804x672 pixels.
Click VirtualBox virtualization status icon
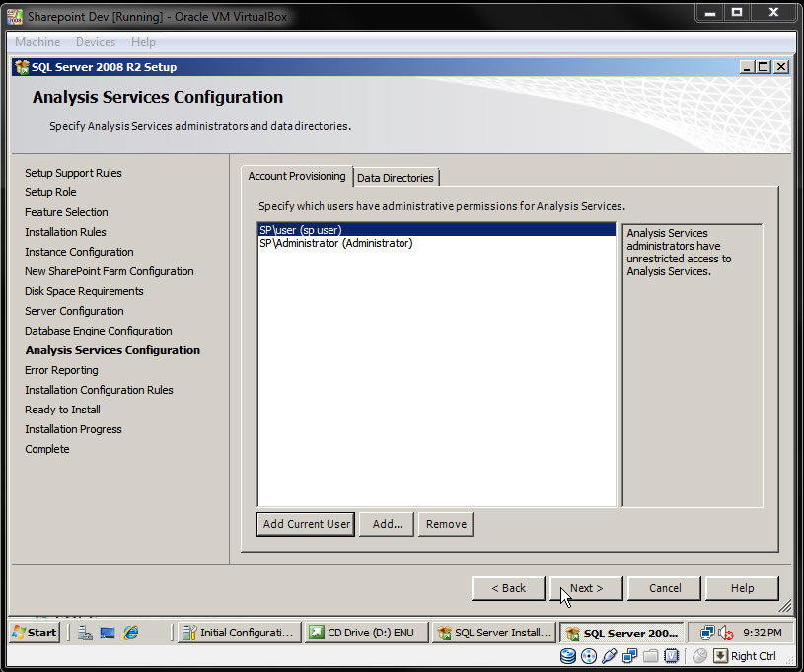click(x=671, y=656)
